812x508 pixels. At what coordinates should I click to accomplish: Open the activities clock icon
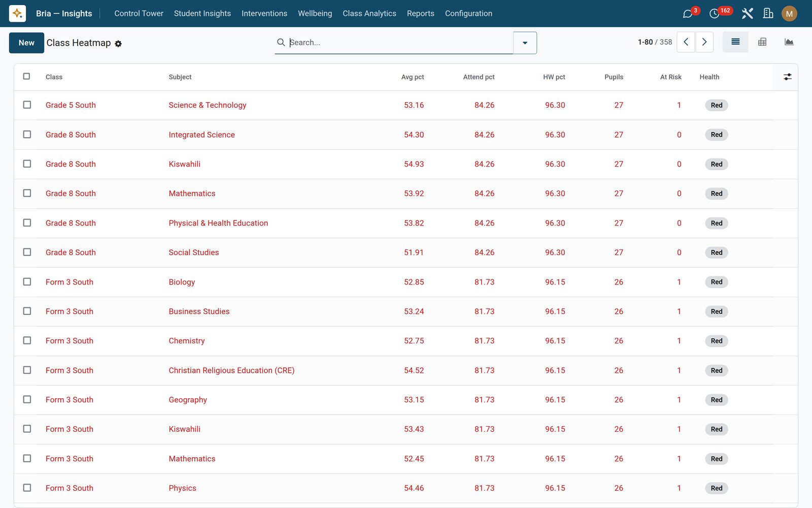(x=714, y=14)
